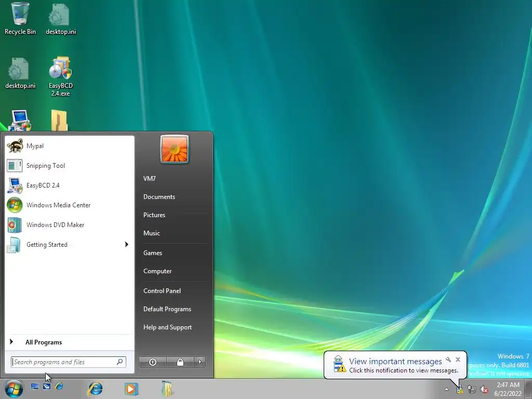The image size is (532, 399).
Task: Open Windows Explorer from the taskbar
Action: tap(167, 389)
